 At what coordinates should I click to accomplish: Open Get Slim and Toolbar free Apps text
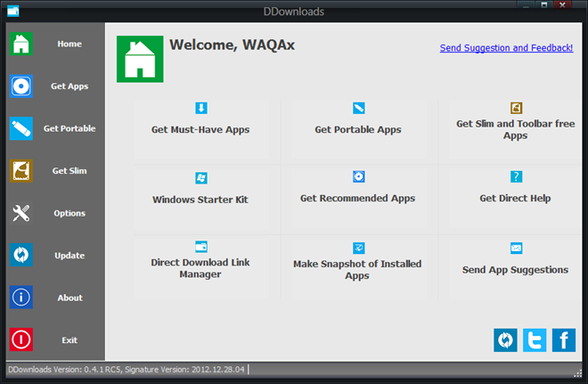pos(515,129)
